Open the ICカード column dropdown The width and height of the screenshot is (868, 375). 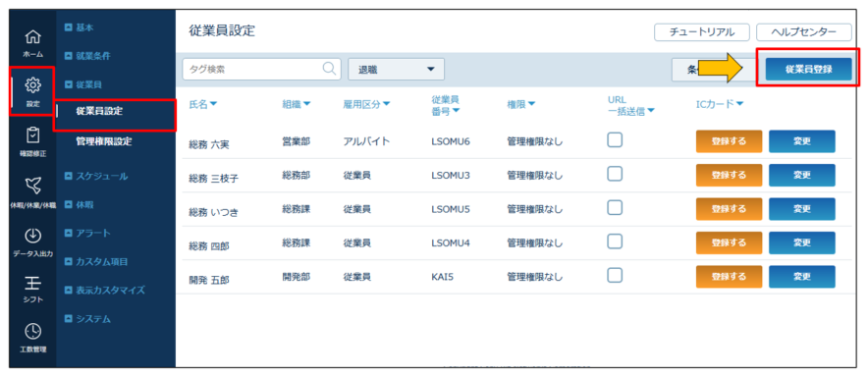click(719, 104)
